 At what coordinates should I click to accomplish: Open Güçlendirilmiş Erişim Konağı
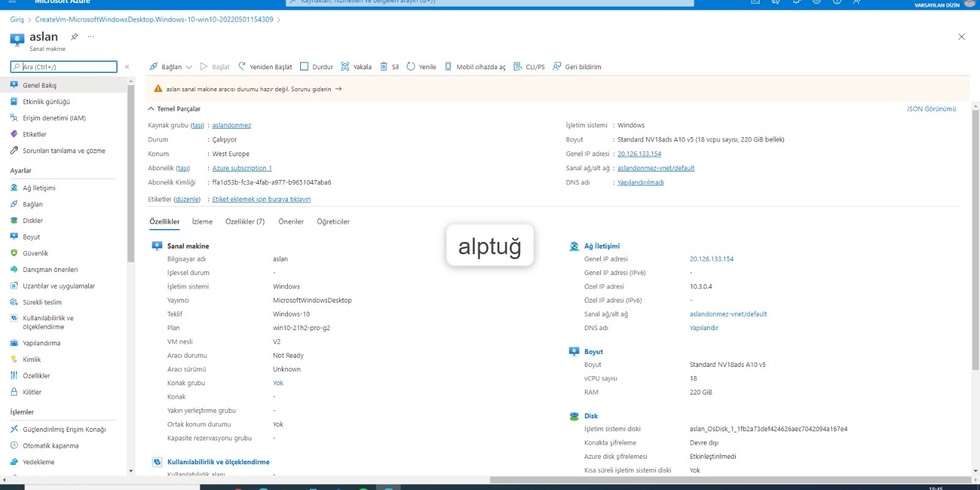pos(64,429)
